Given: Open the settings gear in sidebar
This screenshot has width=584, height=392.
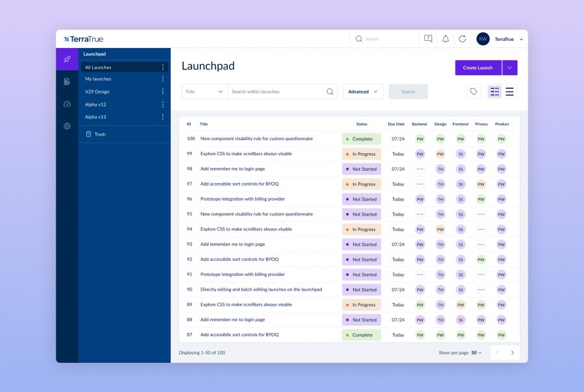Looking at the screenshot, I should point(67,126).
